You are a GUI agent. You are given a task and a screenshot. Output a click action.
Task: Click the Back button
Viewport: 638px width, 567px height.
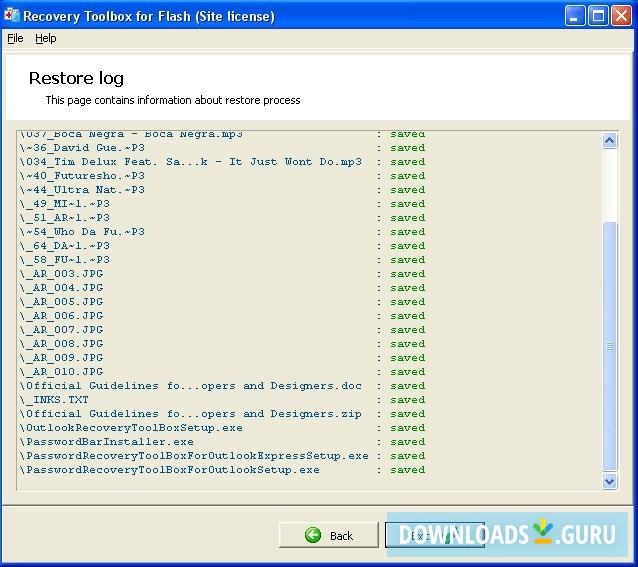pos(329,535)
